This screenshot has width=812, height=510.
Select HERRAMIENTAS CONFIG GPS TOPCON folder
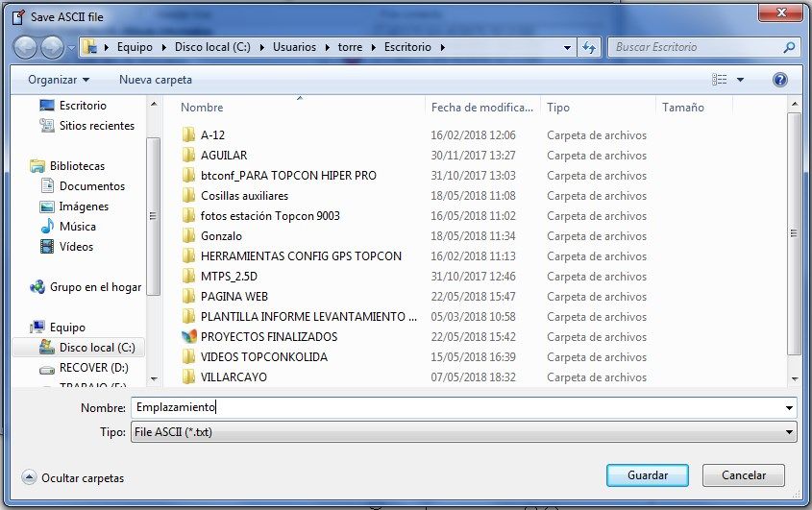coord(301,256)
